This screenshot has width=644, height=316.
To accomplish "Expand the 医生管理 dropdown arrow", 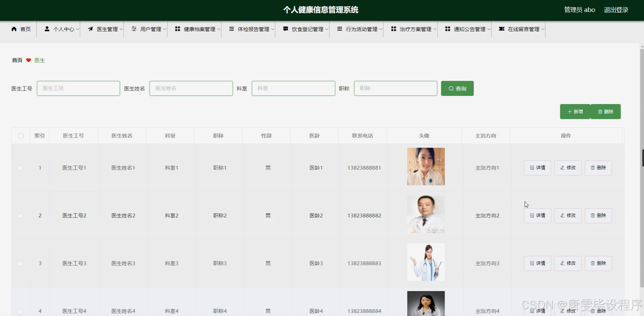I will pyautogui.click(x=121, y=29).
